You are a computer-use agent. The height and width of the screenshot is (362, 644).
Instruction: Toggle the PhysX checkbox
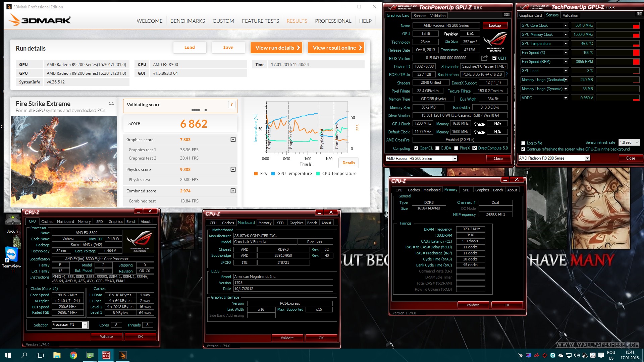coord(456,148)
